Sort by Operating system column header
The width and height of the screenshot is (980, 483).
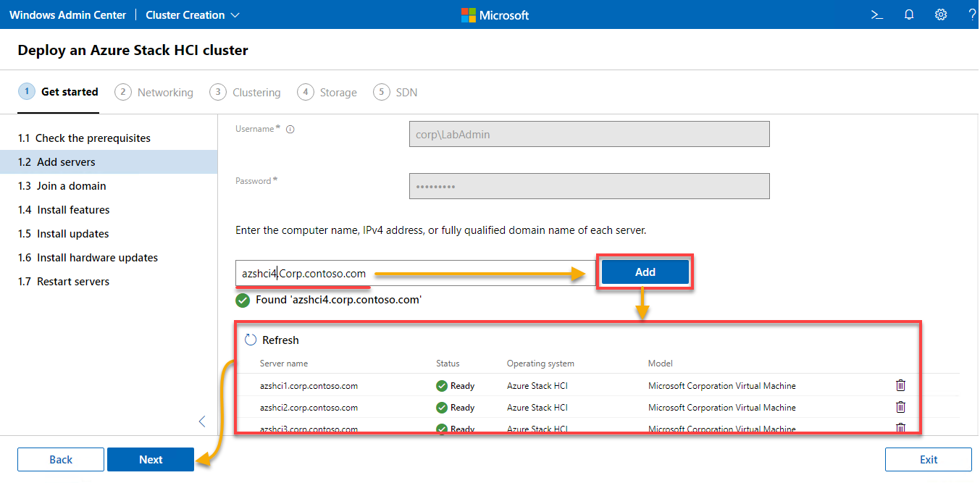pyautogui.click(x=540, y=364)
